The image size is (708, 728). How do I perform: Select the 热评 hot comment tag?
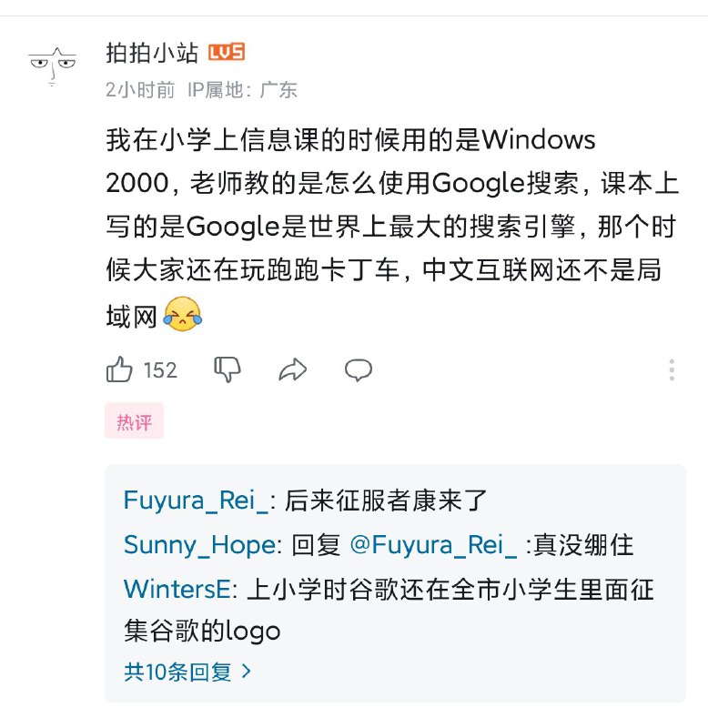pyautogui.click(x=134, y=421)
